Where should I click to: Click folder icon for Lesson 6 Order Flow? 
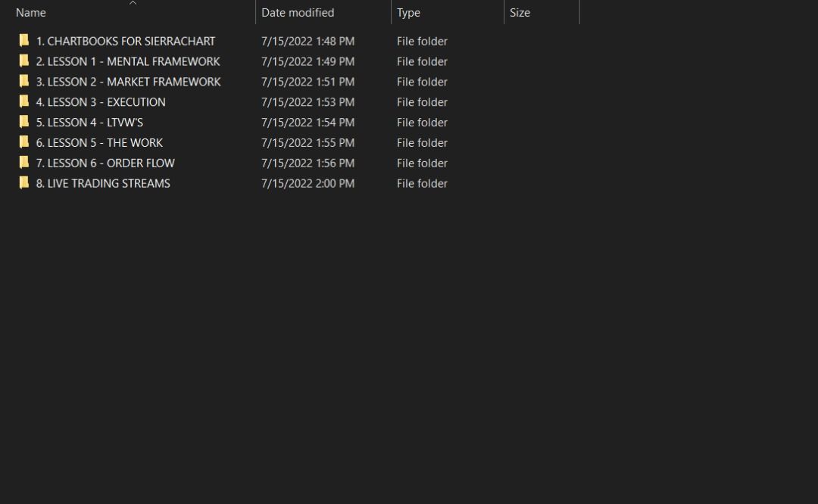point(24,163)
